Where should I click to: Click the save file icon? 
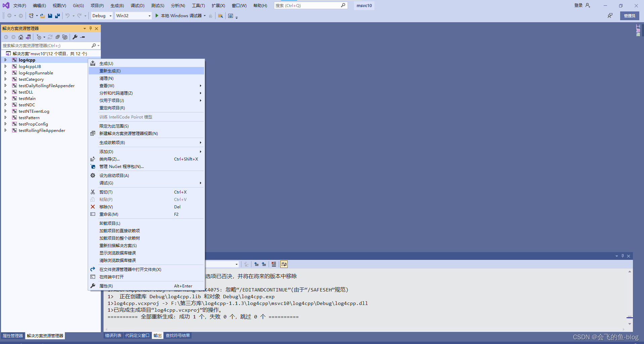pos(50,16)
